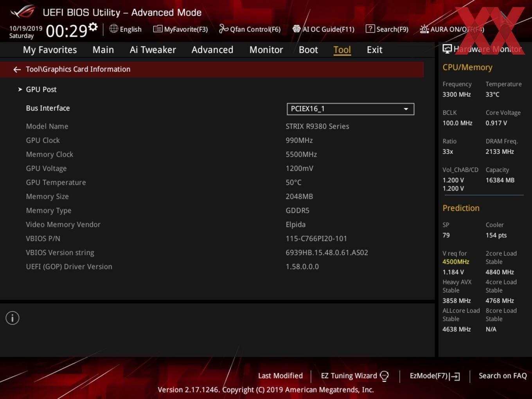Image resolution: width=532 pixels, height=399 pixels.
Task: Click BIOS version copyright text
Action: click(x=266, y=390)
